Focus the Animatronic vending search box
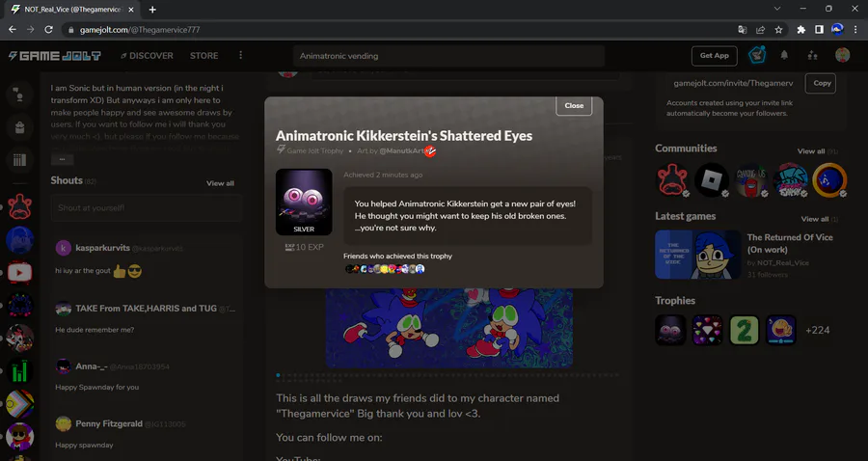868x461 pixels. (448, 56)
